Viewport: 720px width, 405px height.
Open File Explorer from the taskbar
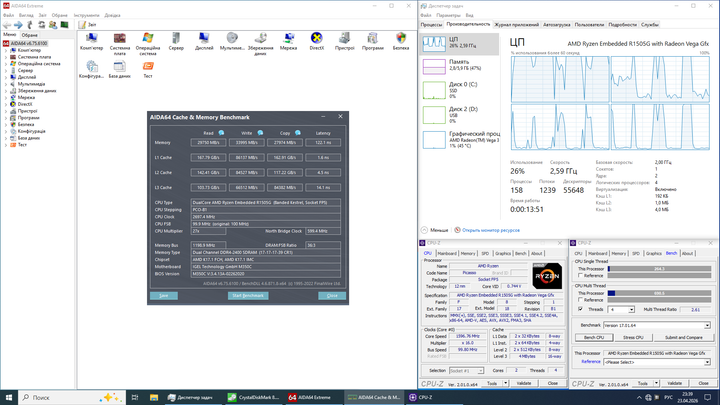point(154,397)
